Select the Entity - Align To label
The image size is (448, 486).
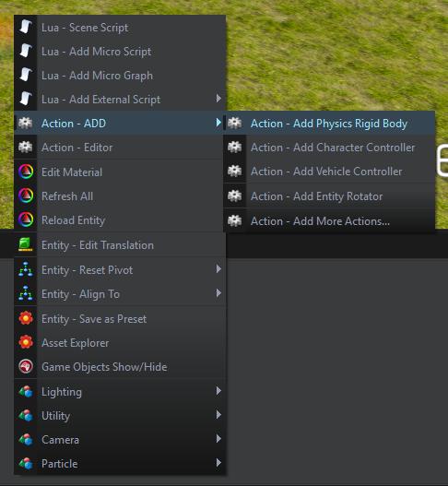(80, 294)
